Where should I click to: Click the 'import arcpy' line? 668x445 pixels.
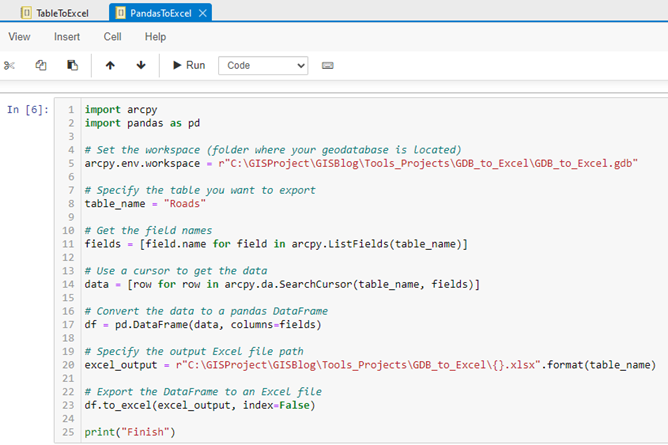pyautogui.click(x=121, y=109)
